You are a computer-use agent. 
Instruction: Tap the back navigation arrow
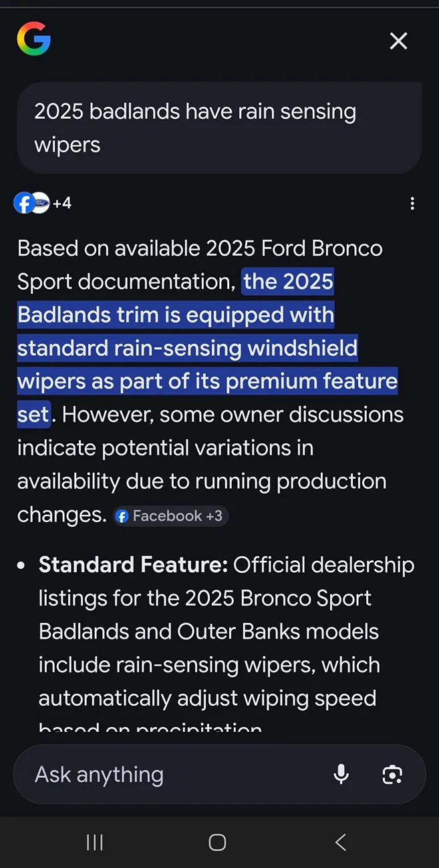pos(340,842)
